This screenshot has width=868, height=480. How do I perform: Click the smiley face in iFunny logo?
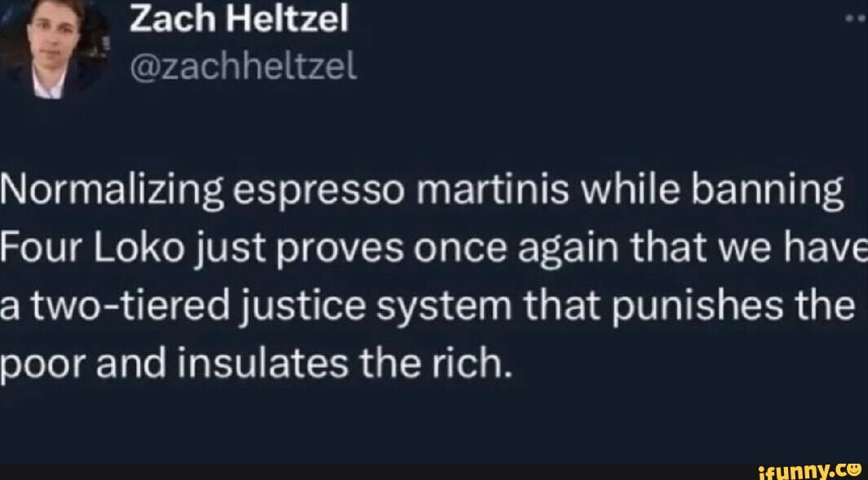pyautogui.click(x=853, y=468)
